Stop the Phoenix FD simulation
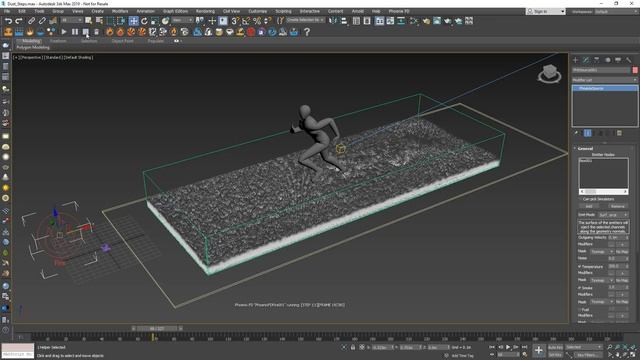 pos(85,32)
